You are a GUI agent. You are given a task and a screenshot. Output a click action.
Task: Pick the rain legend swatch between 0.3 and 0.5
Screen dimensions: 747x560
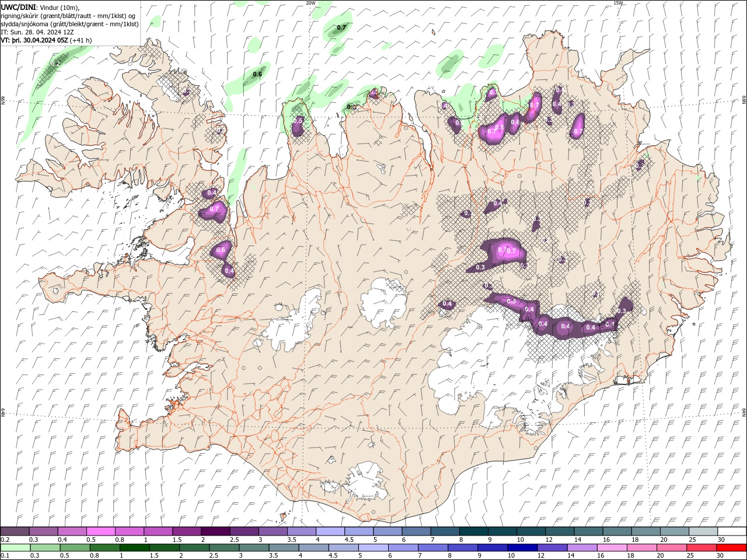[46, 548]
